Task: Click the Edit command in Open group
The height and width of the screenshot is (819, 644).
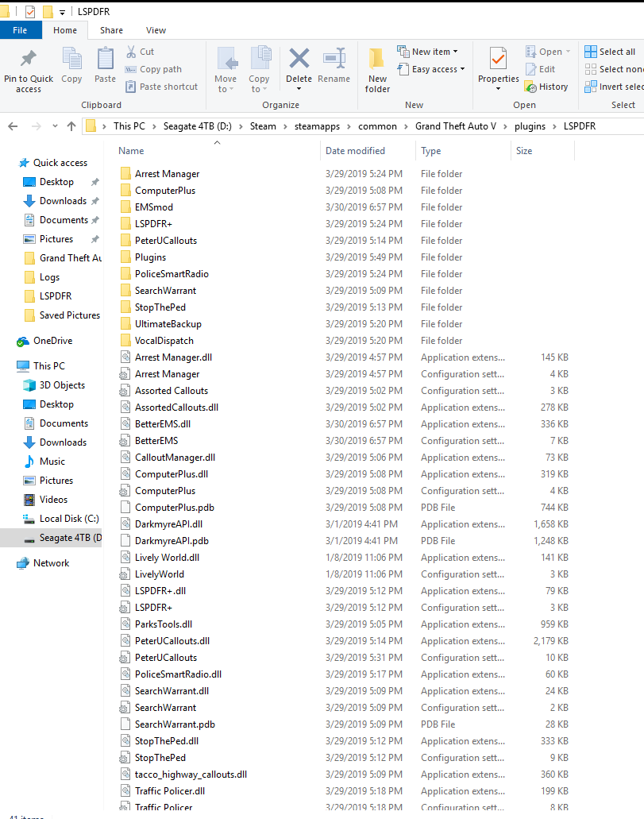Action: [541, 69]
